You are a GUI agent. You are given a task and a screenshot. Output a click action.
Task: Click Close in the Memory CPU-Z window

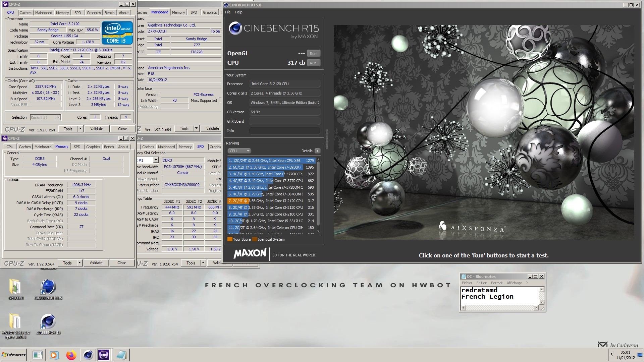tap(122, 263)
